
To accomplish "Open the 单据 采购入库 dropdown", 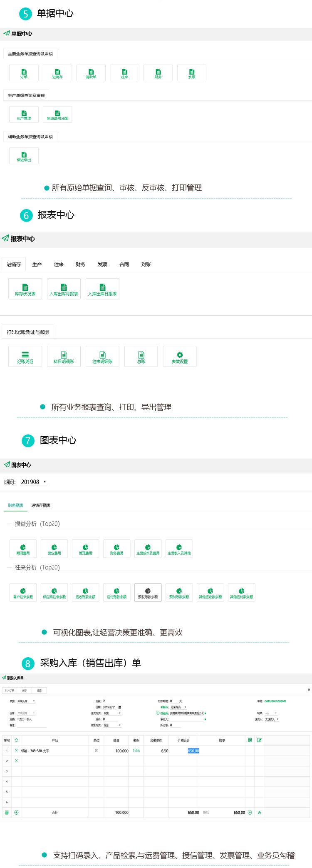I will 26,701.
